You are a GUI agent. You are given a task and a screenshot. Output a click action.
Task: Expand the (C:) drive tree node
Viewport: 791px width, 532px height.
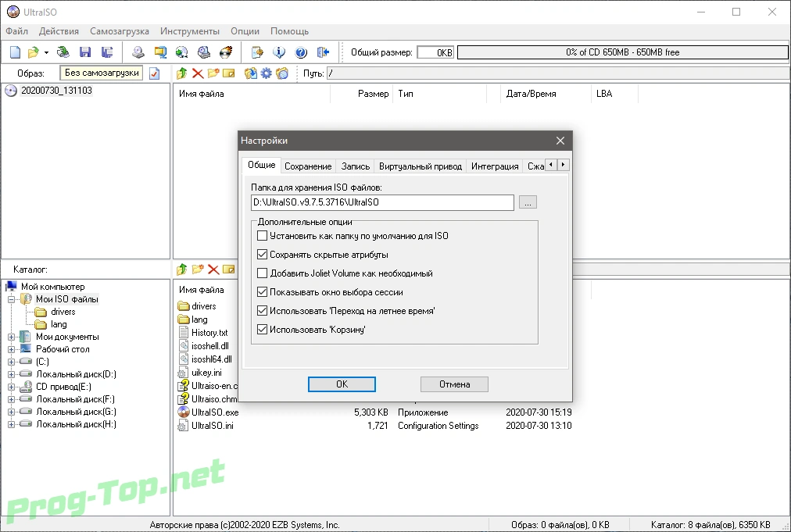tap(11, 362)
